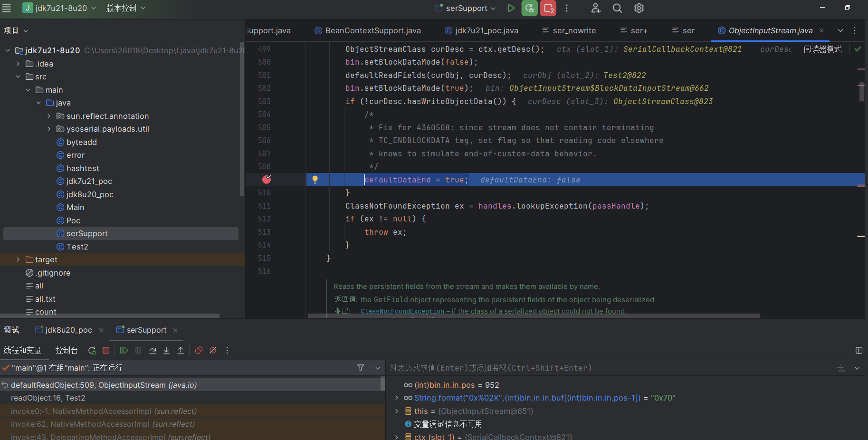The image size is (868, 440).
Task: Pause program execution
Action: [138, 350]
